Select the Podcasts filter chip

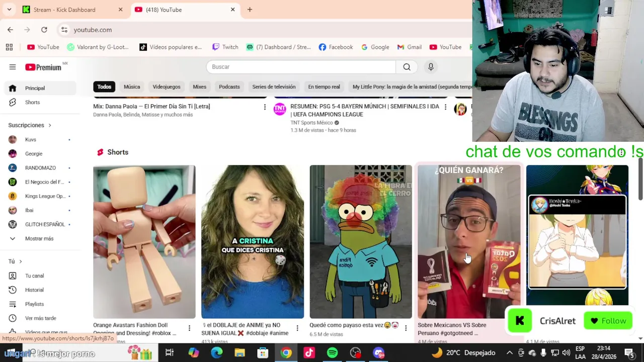tap(229, 86)
